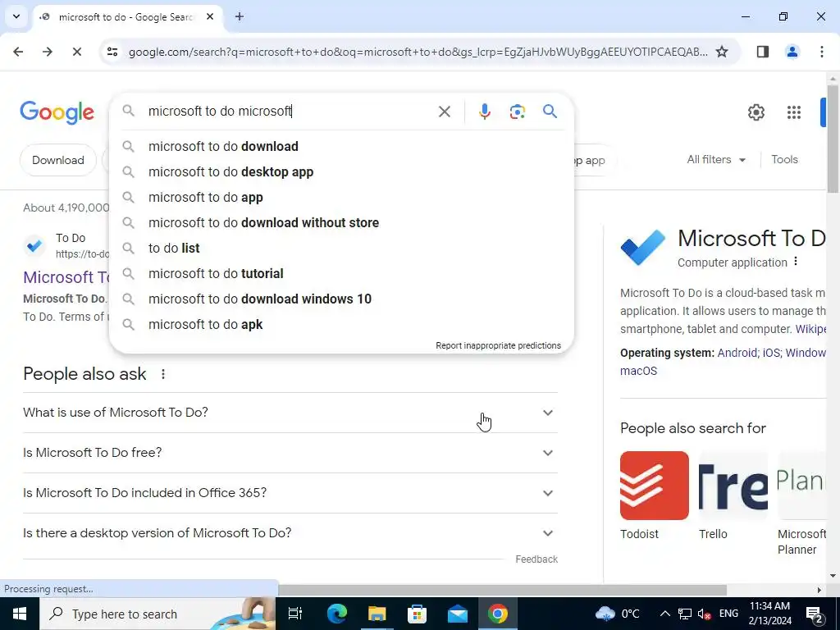Image resolution: width=840 pixels, height=630 pixels.
Task: Click the horizontal page scrollbar
Action: click(501, 590)
